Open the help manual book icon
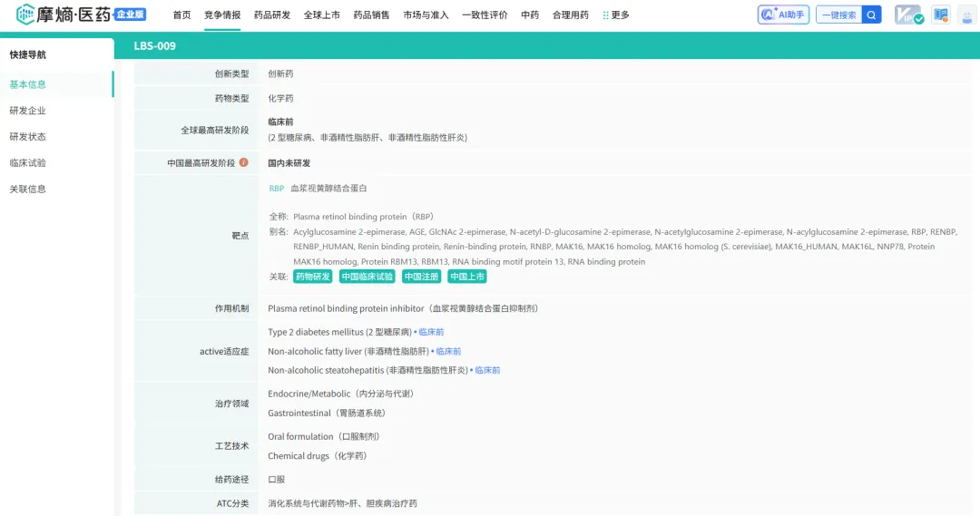Screen dimensions: 980x516 click(x=941, y=15)
